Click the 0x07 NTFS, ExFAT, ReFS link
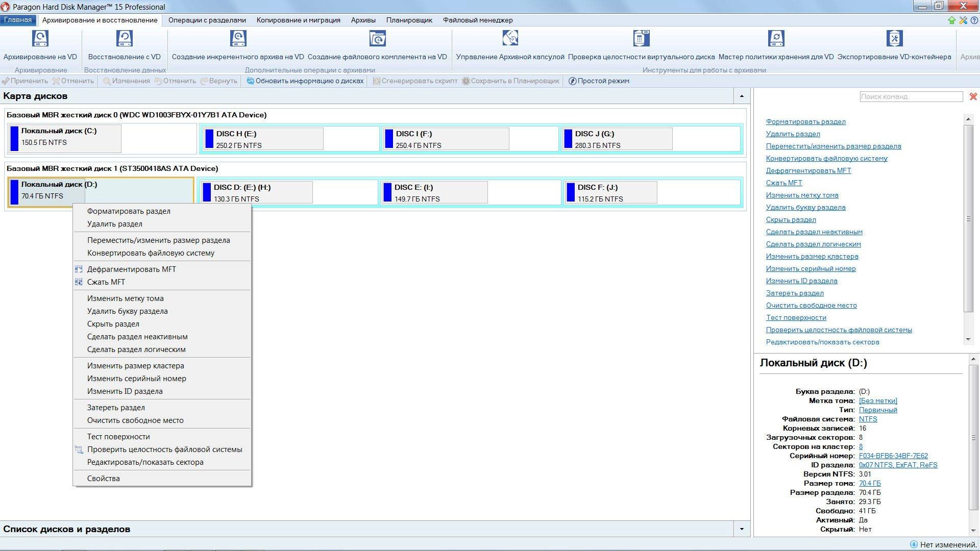Viewport: 980px width, 551px height. [898, 465]
